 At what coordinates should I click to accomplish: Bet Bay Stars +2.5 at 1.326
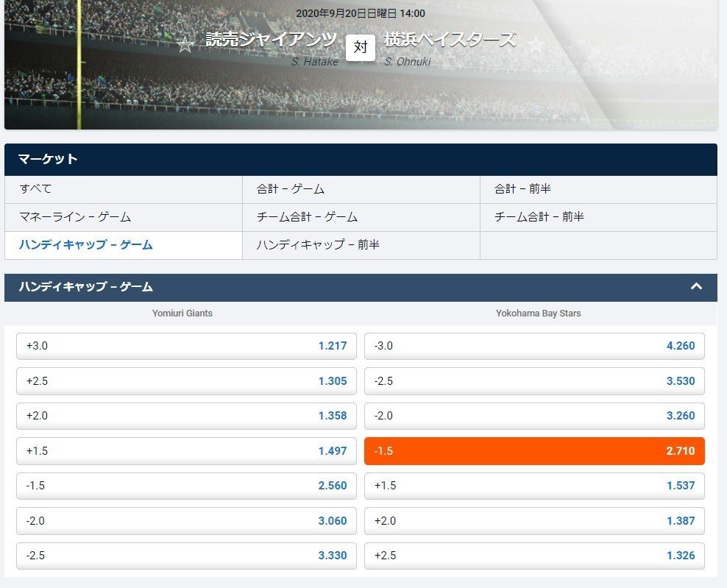[x=535, y=556]
